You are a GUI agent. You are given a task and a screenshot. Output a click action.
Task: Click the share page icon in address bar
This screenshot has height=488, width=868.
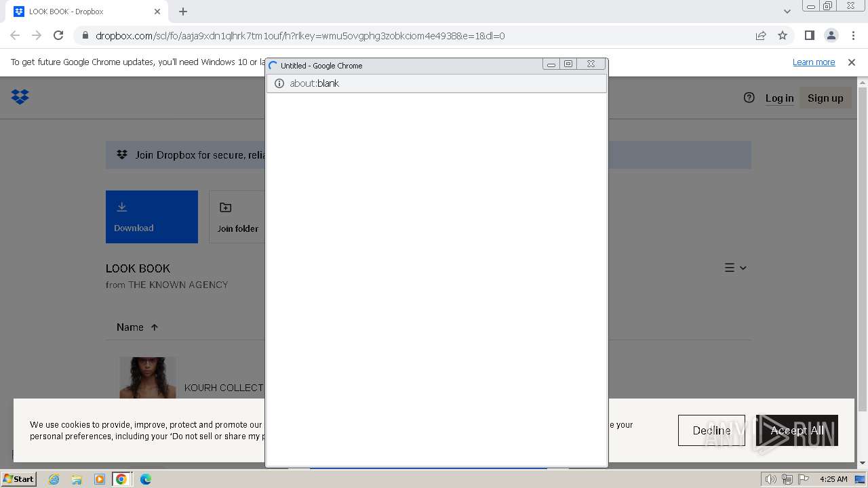pos(761,35)
